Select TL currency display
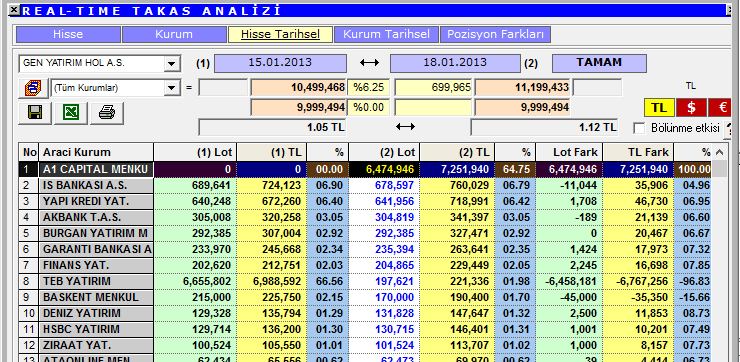Viewport: 740px width, 362px height. pyautogui.click(x=659, y=108)
